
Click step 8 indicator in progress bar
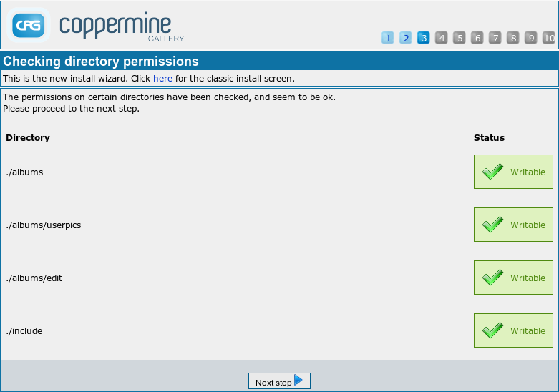(x=513, y=38)
